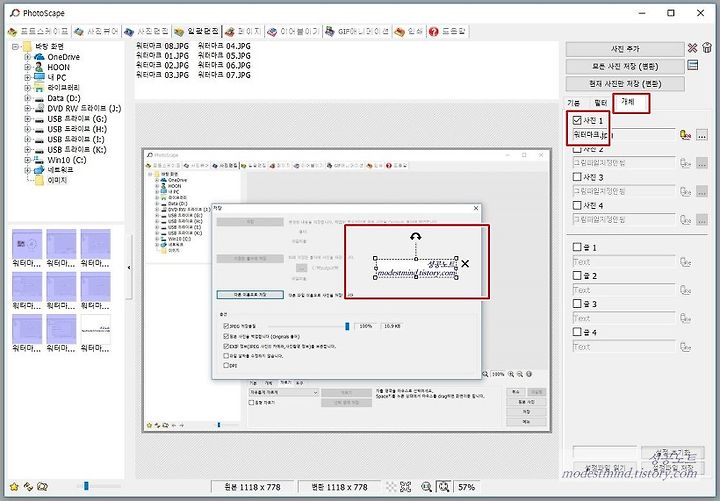This screenshot has height=501, width=720.
Task: Select 워터마크 08.JPG in the file list
Action: coord(163,46)
